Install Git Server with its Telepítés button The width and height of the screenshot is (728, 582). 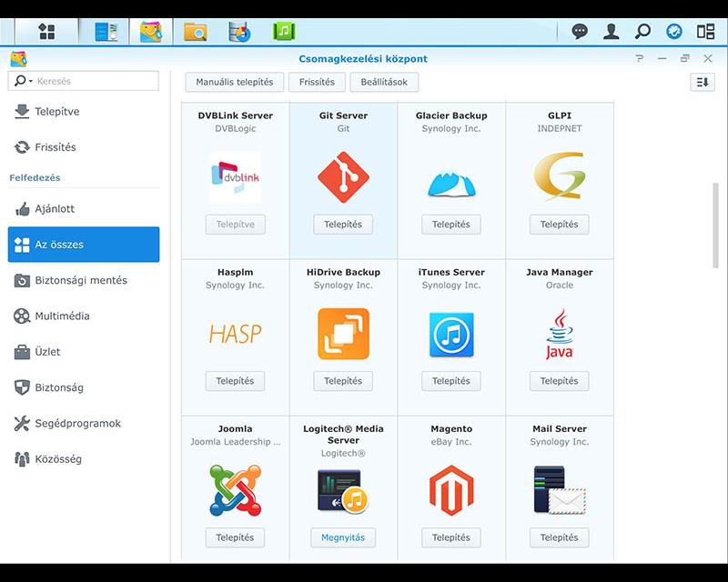pyautogui.click(x=342, y=225)
